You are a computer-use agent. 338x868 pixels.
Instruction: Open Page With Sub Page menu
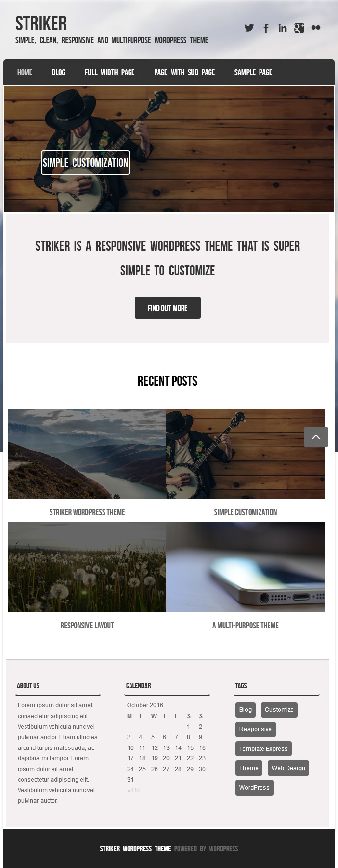(184, 72)
